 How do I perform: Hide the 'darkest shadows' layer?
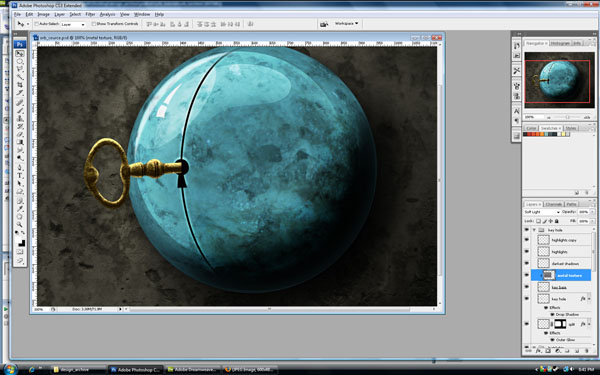[x=527, y=263]
